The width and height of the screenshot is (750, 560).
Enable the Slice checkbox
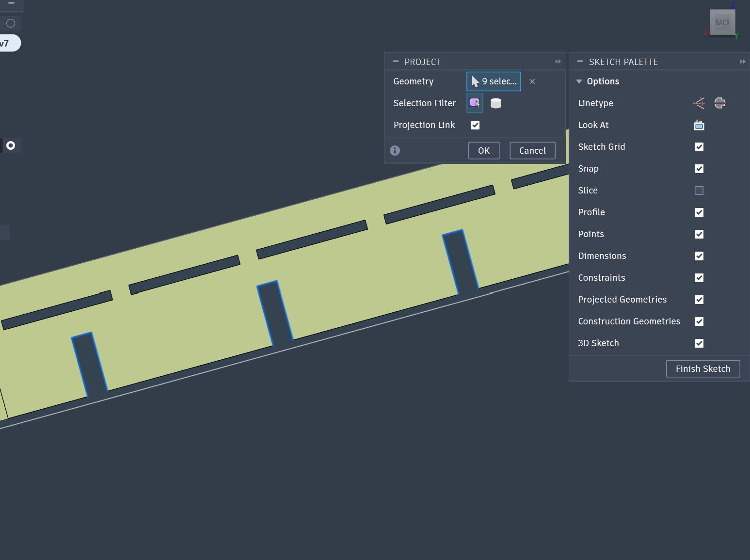coord(699,190)
